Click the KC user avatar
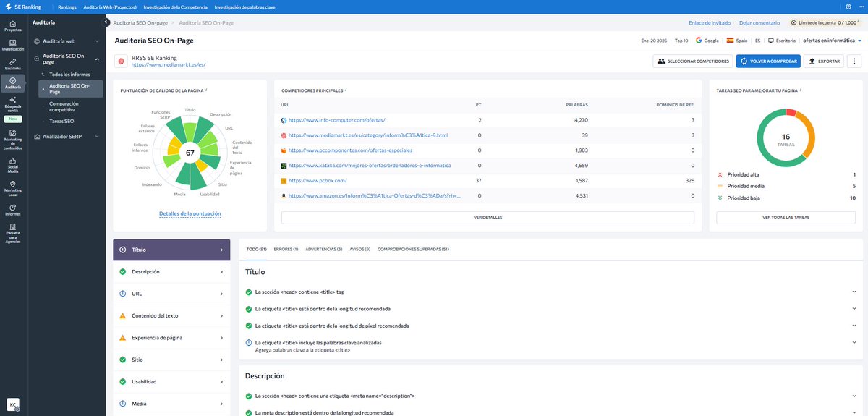Screen dimensions: 868x416 (13, 404)
